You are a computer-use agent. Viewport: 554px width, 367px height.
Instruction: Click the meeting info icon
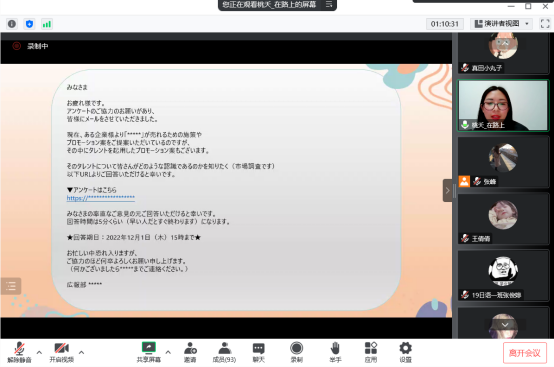click(12, 24)
